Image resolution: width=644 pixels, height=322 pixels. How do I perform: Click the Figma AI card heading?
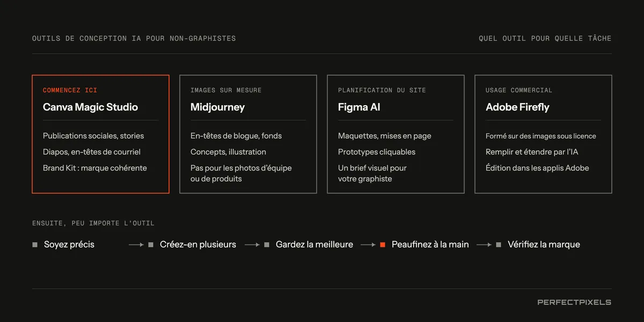pyautogui.click(x=359, y=107)
